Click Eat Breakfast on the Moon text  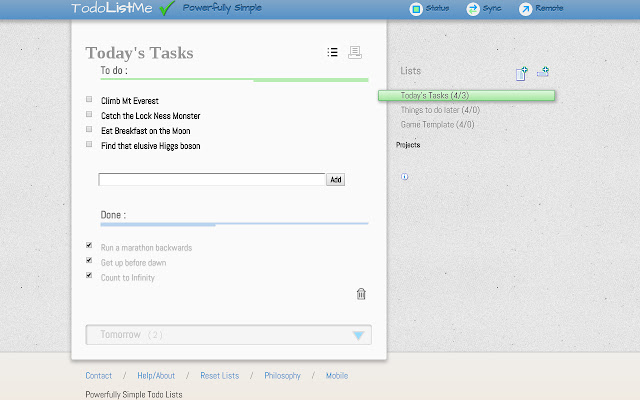click(146, 131)
